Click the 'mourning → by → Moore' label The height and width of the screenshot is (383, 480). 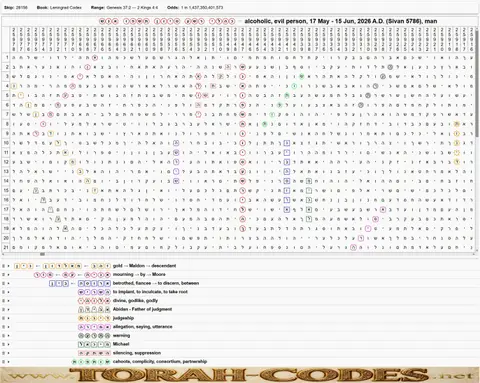point(139,275)
